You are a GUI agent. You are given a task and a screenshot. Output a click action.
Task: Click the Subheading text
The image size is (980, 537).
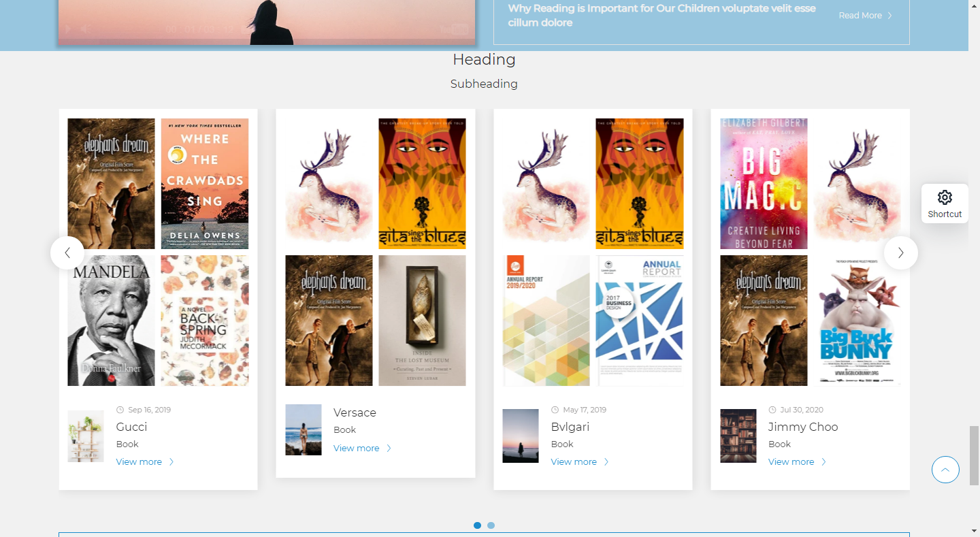click(x=484, y=84)
